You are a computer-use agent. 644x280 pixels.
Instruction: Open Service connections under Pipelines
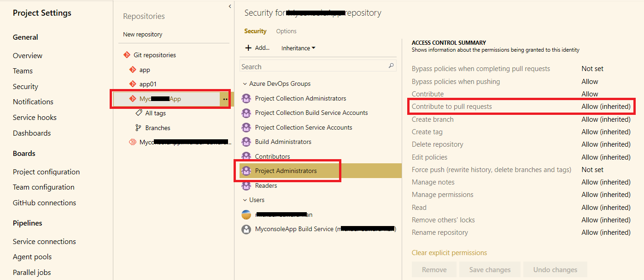coord(44,242)
